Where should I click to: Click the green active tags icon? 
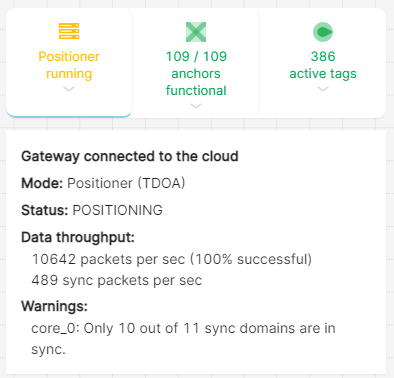323,32
